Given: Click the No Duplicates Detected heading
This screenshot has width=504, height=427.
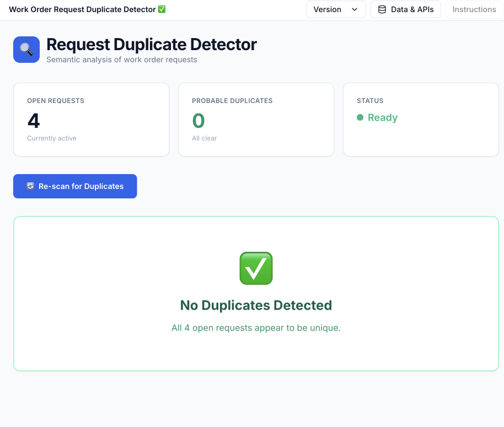Looking at the screenshot, I should [256, 305].
